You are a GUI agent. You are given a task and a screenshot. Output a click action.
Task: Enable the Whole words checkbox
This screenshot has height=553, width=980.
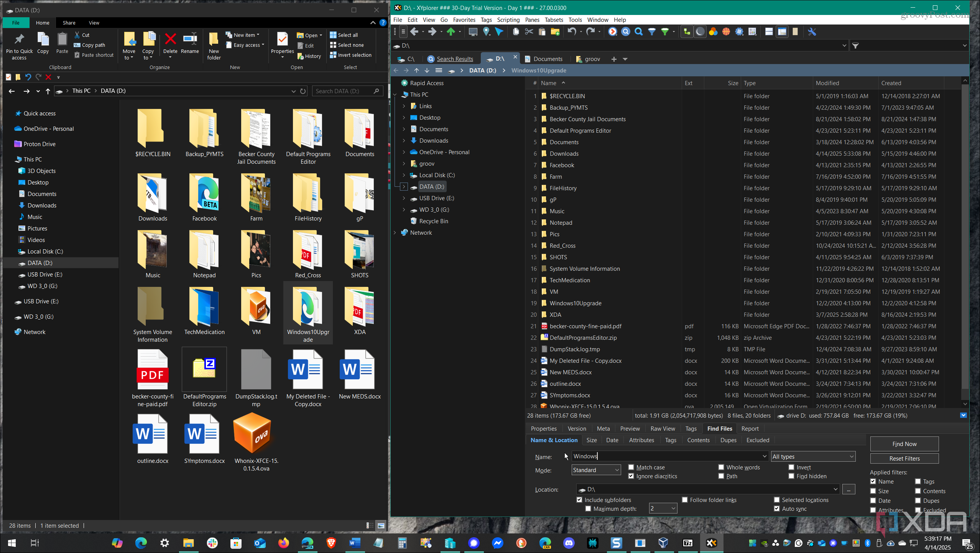point(721,467)
